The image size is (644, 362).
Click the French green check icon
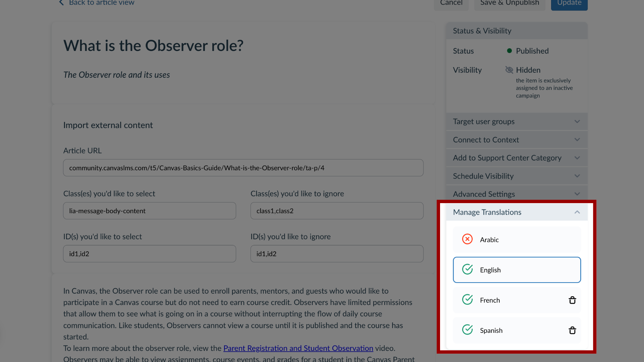click(x=467, y=299)
